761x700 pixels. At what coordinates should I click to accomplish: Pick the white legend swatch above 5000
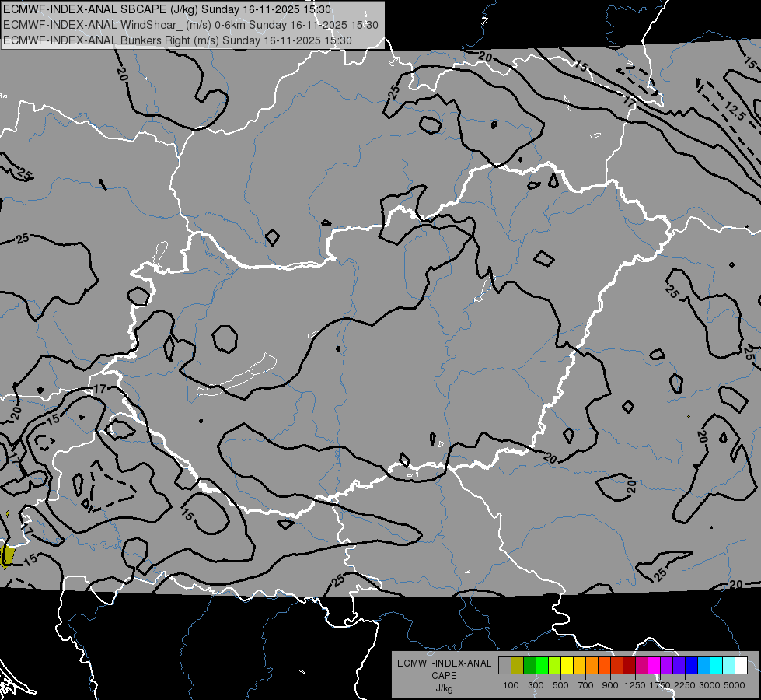pyautogui.click(x=741, y=665)
